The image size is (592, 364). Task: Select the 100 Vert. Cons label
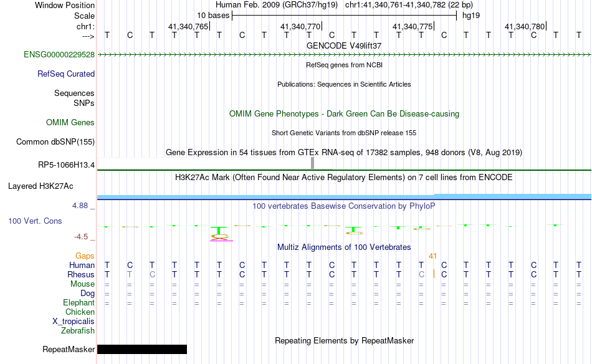[x=35, y=221]
